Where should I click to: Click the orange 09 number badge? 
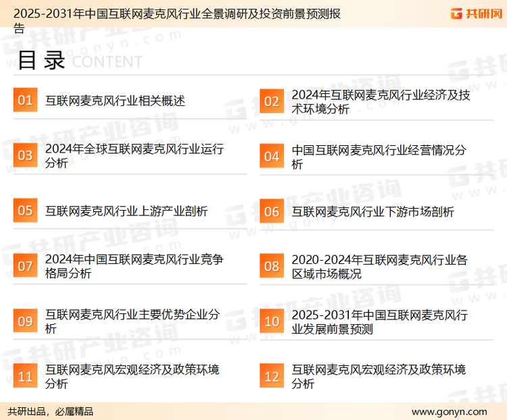click(x=25, y=321)
